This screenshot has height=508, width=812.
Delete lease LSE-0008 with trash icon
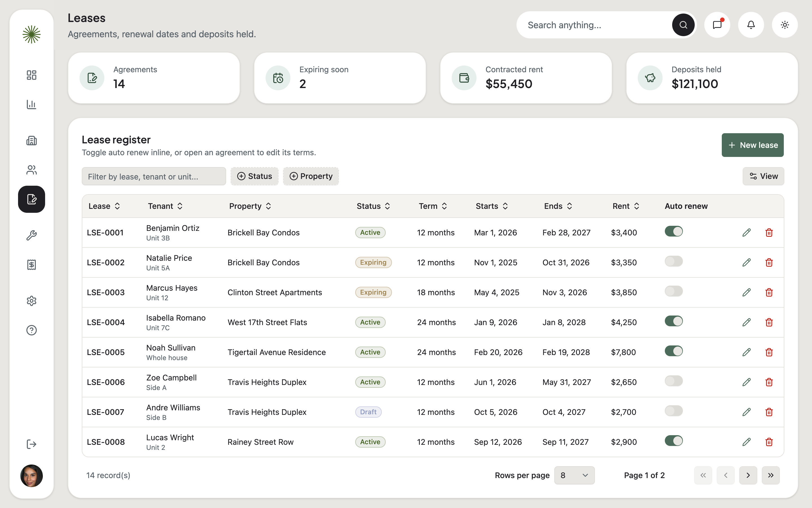tap(769, 442)
